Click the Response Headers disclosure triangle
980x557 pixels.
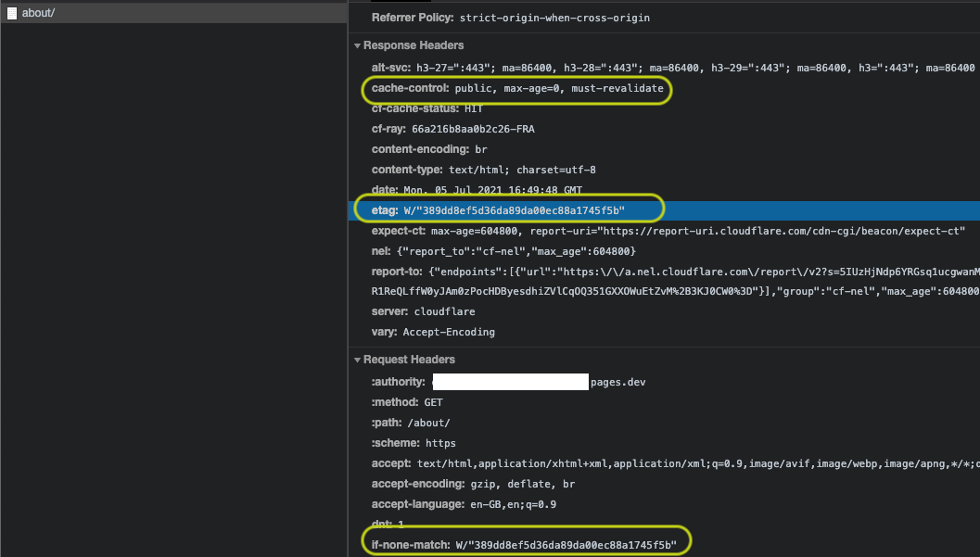point(357,45)
